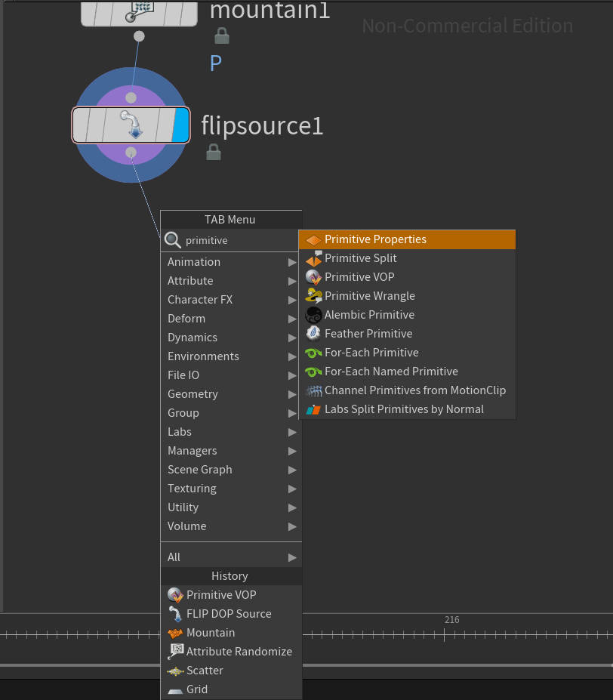613x700 pixels.
Task: Expand the Animation category
Action: tap(231, 262)
